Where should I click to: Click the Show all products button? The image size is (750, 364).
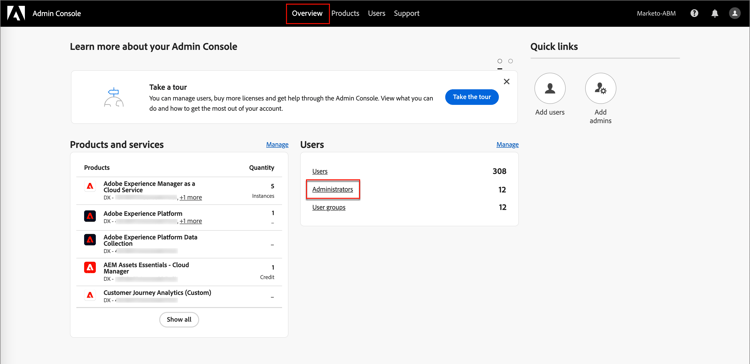coord(179,320)
